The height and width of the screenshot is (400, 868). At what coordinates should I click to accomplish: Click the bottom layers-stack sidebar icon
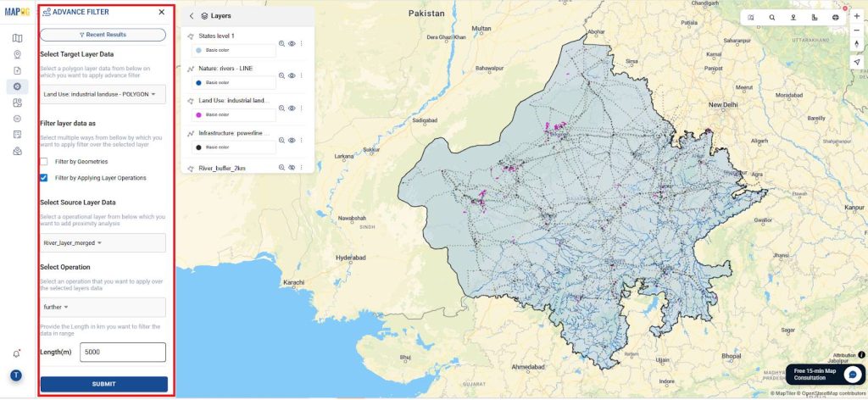pyautogui.click(x=17, y=151)
